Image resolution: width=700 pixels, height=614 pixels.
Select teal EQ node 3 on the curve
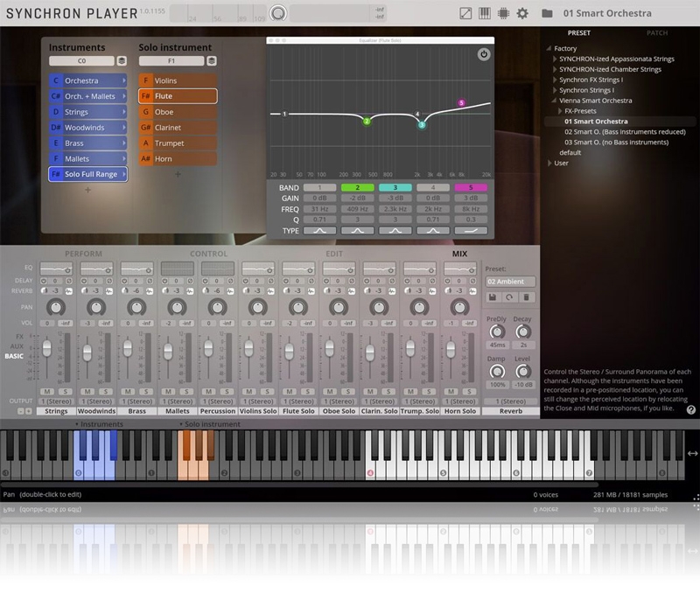(422, 125)
